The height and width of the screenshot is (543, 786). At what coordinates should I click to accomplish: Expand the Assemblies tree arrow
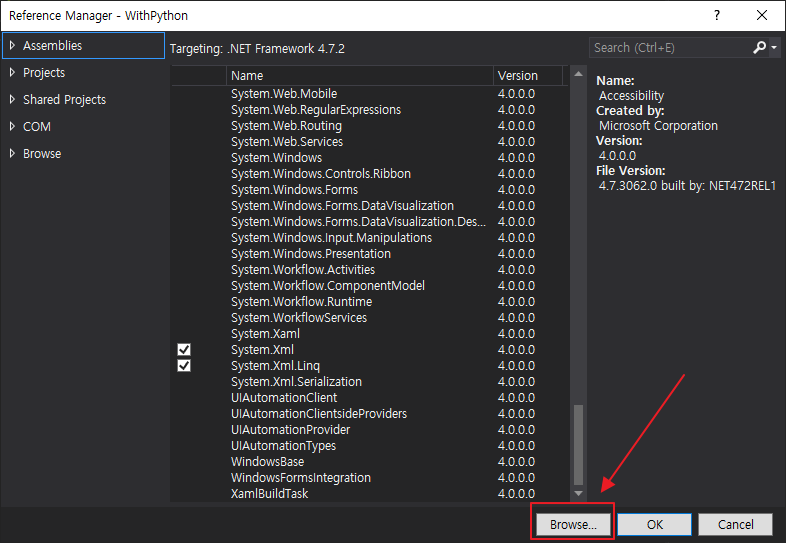(x=13, y=46)
